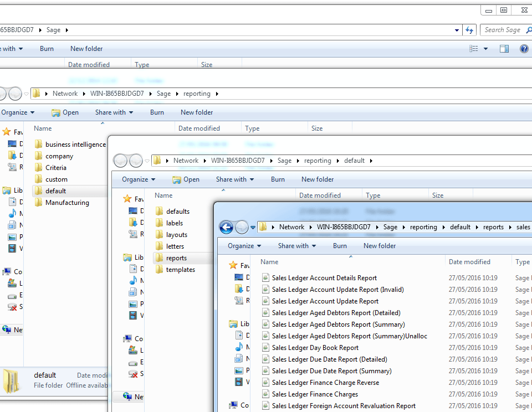The image size is (532, 412).
Task: Select Libraries icon in sales window sidebar
Action: click(x=233, y=324)
